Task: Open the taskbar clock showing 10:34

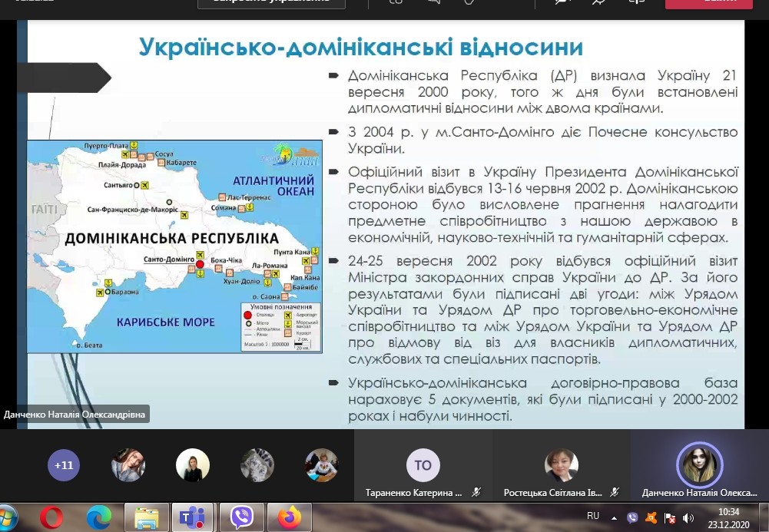Action: click(x=729, y=517)
